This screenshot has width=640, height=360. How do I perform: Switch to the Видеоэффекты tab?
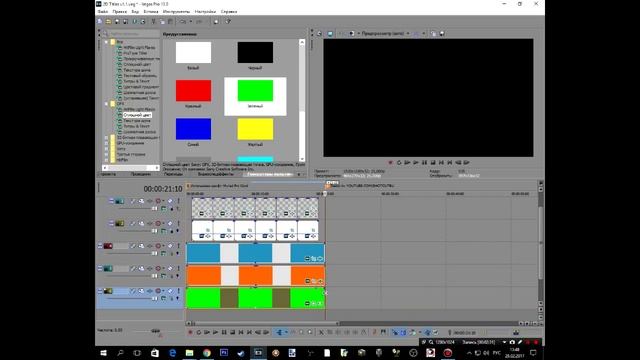[216, 174]
